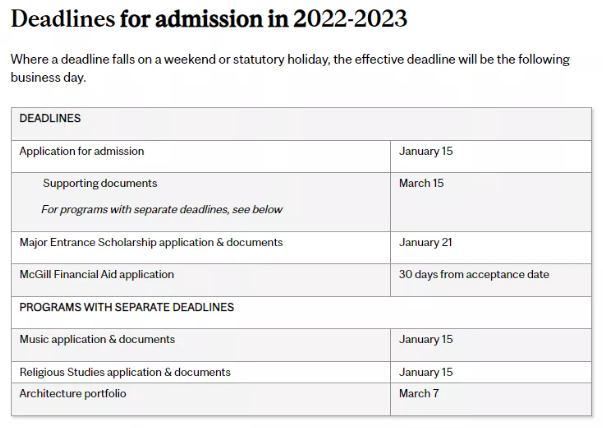
Task: Click the January 15 date for Religious Studies
Action: pyautogui.click(x=426, y=372)
